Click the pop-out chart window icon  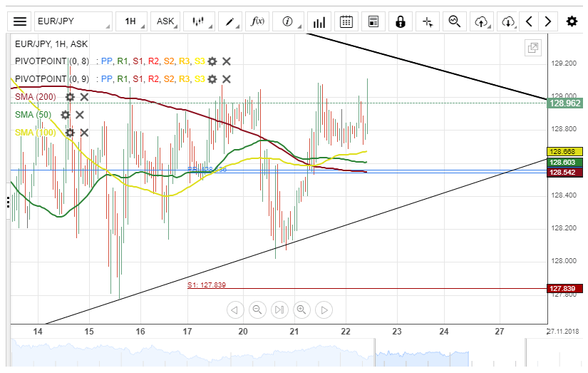click(x=532, y=48)
